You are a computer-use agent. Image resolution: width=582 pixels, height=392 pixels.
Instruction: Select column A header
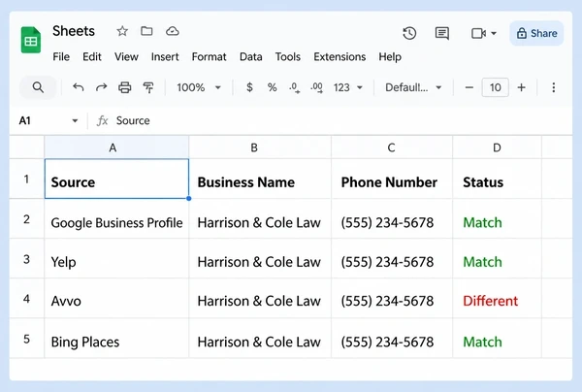(116, 147)
